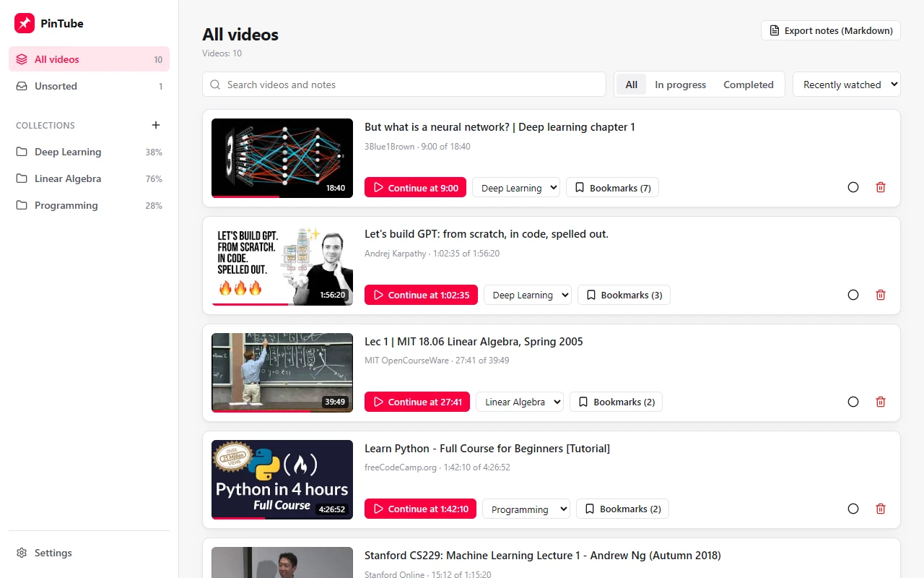924x578 pixels.
Task: Mark Let's build GPT video as completed
Action: [x=853, y=295]
